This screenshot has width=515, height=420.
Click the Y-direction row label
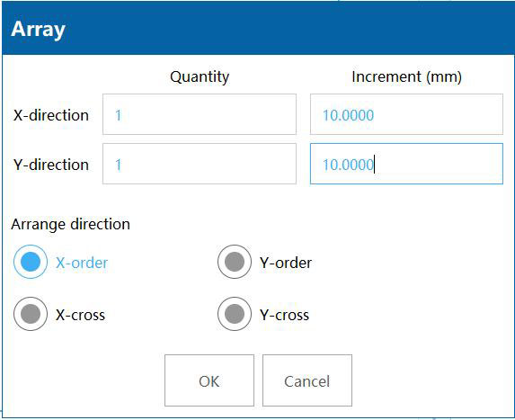click(51, 165)
